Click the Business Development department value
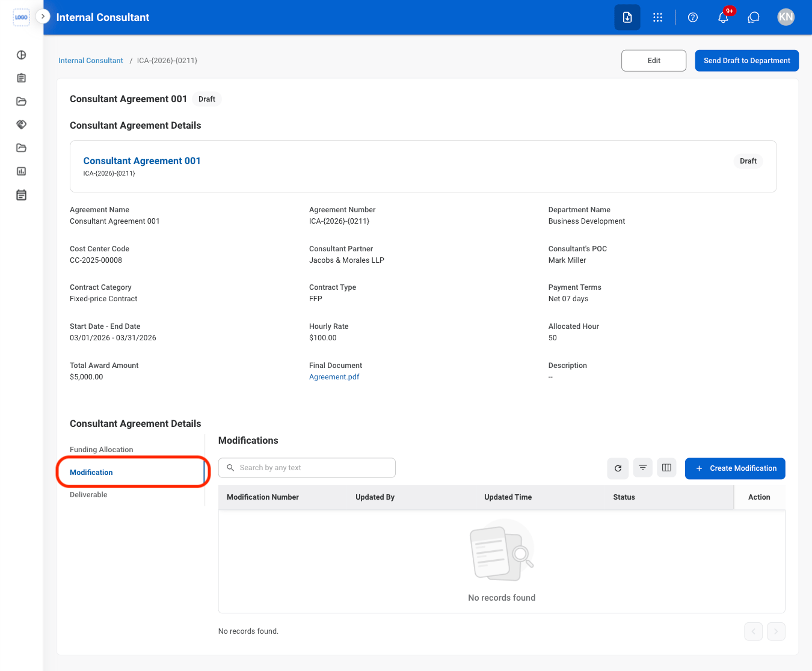This screenshot has height=671, width=812. pos(586,221)
